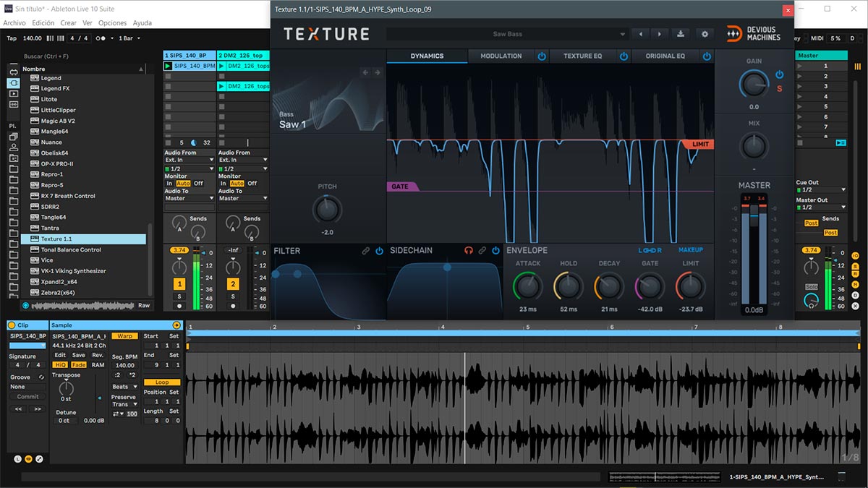Screen dimensions: 868x488
Task: Toggle Original EQ power button
Action: pos(707,56)
